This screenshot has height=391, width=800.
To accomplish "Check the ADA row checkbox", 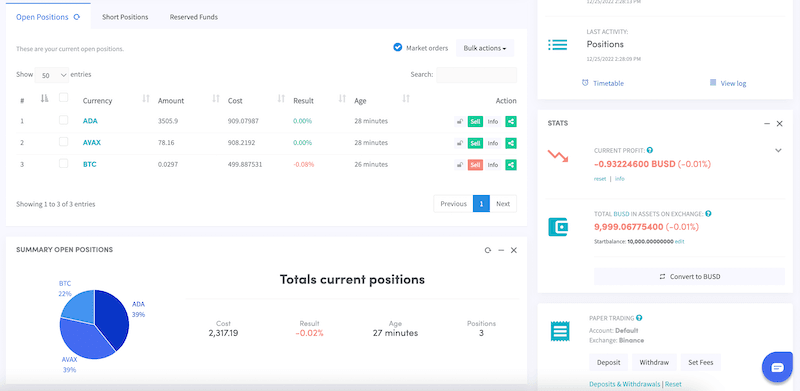I will (63, 120).
